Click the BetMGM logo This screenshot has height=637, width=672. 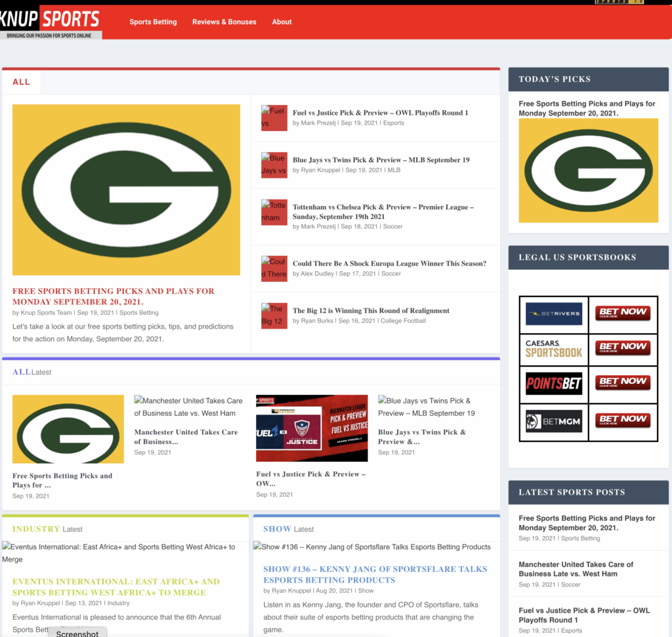coord(554,421)
